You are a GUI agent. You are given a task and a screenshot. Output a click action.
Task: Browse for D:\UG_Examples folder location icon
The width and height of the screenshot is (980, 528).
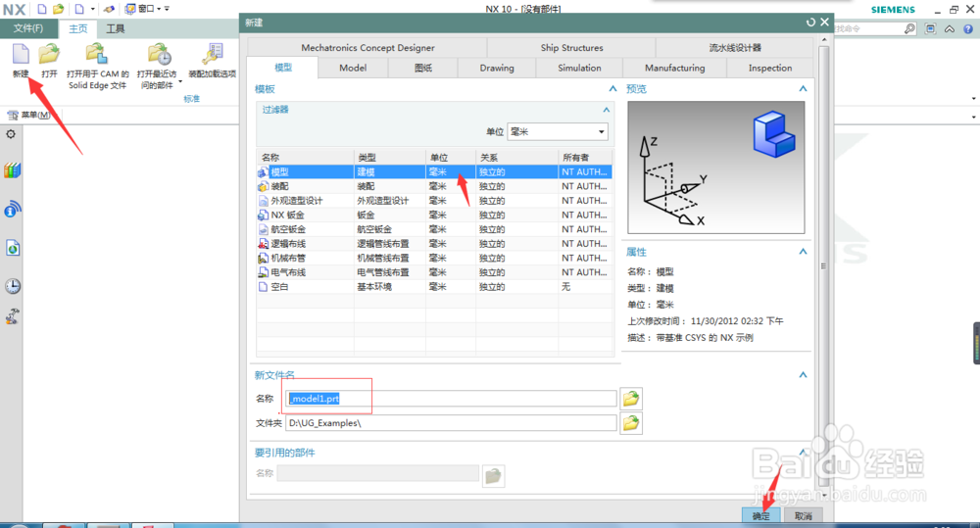tap(631, 423)
